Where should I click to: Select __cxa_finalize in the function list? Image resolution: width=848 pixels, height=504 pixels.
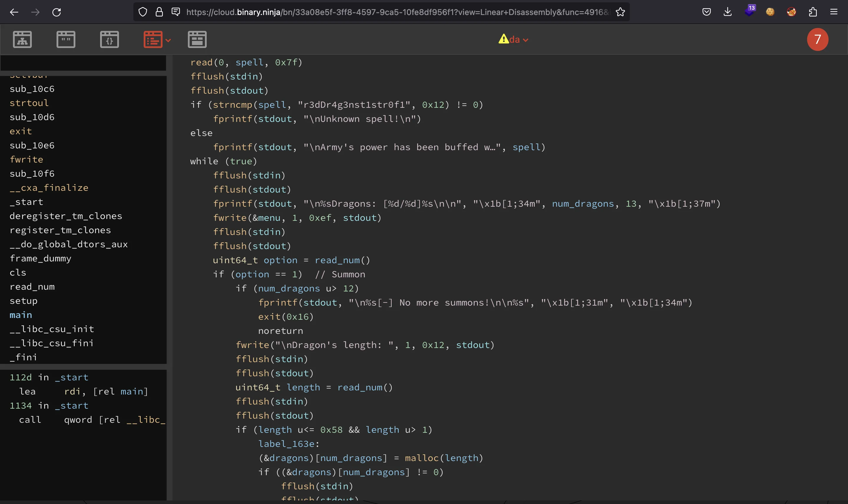[x=49, y=188]
